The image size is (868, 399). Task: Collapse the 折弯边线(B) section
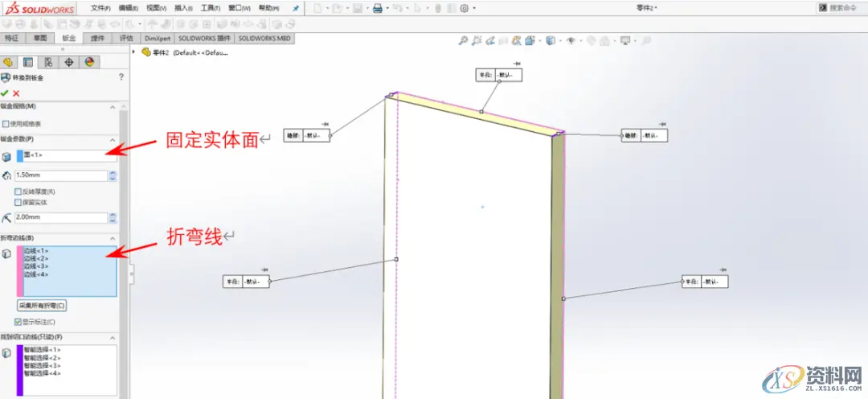tap(113, 238)
